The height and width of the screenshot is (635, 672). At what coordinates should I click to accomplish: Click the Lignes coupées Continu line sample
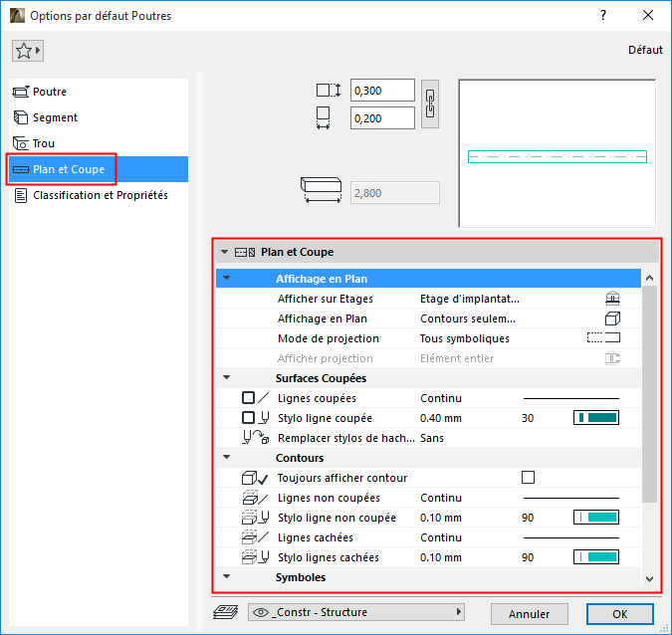tap(570, 398)
